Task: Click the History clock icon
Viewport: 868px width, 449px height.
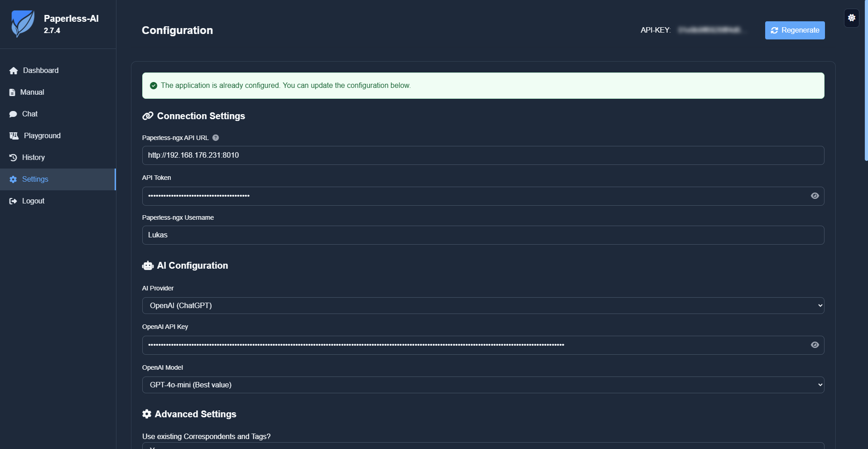Action: [x=13, y=158]
